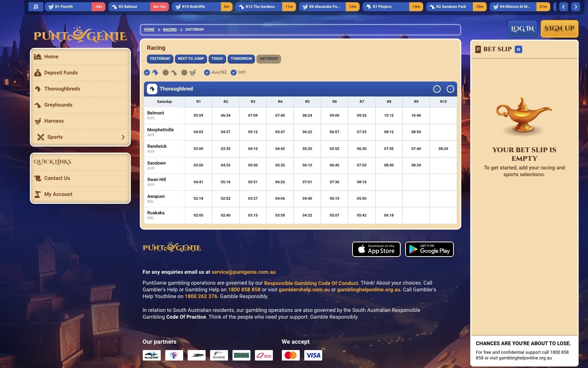This screenshot has width=588, height=368.
Task: Switch to NEXT TO JUMP tab
Action: [191, 59]
